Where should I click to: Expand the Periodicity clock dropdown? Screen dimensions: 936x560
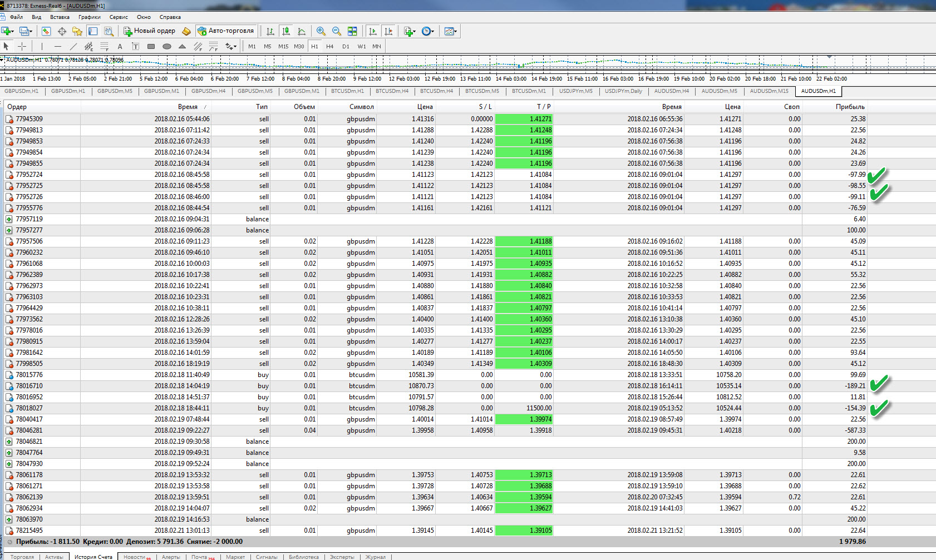(x=428, y=31)
